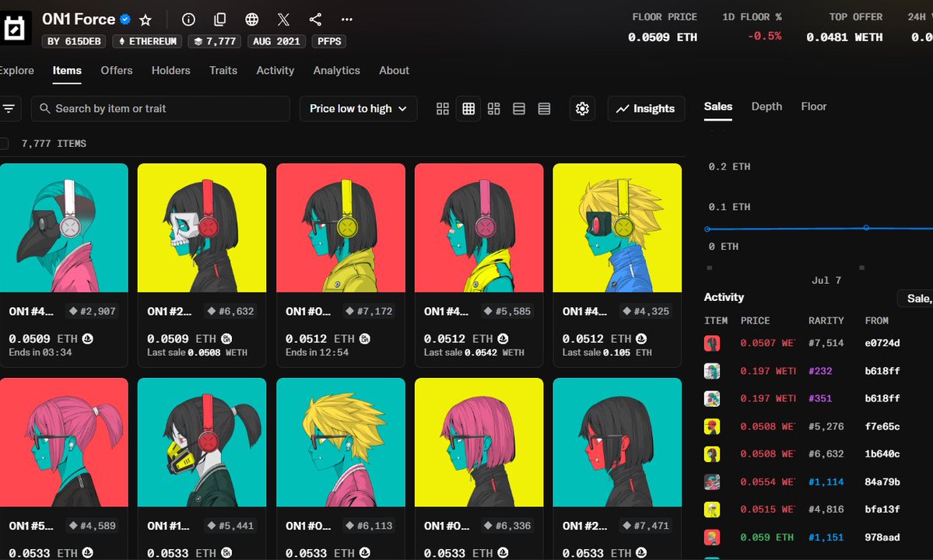Open the collection info icon
This screenshot has width=933, height=560.
tap(188, 19)
